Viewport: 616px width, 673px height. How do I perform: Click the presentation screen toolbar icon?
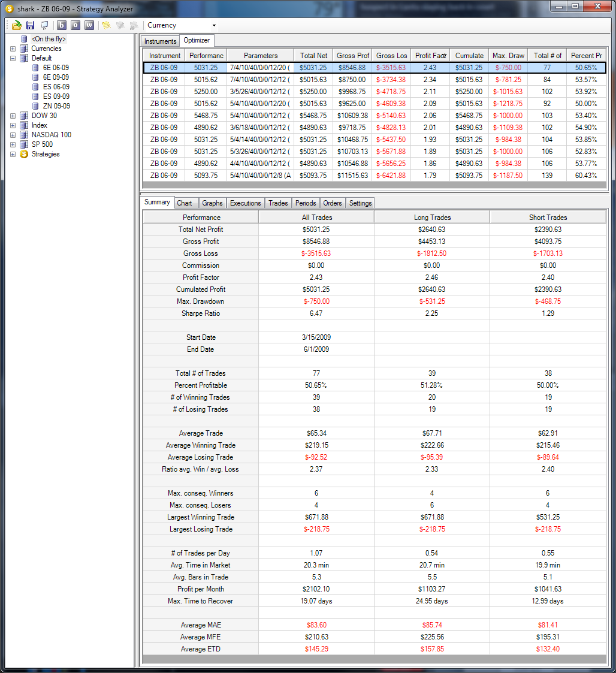click(44, 25)
